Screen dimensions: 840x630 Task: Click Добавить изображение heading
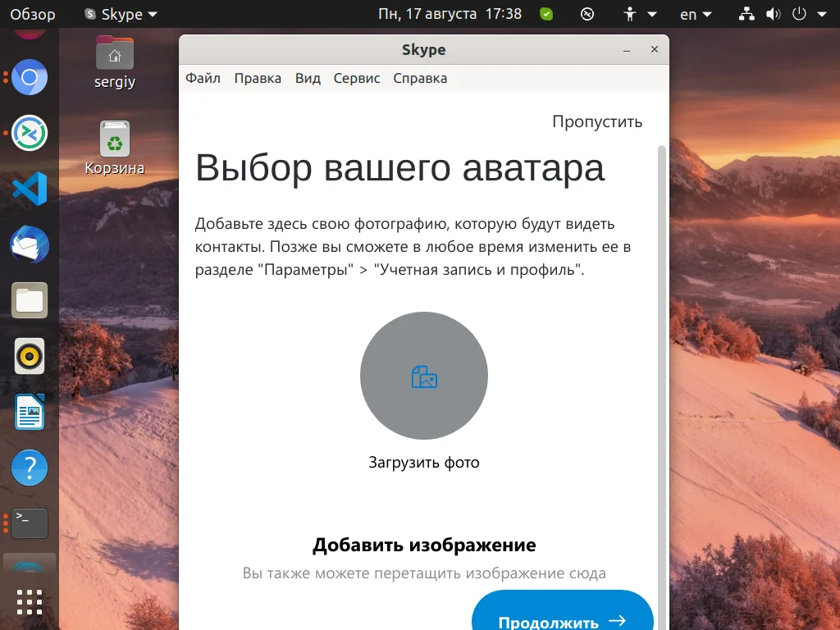[x=424, y=545]
